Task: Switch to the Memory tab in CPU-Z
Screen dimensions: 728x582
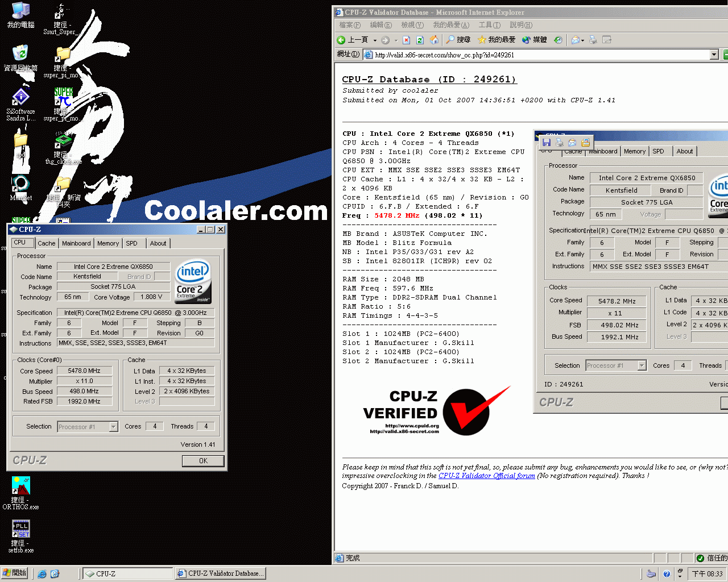Action: tap(108, 243)
